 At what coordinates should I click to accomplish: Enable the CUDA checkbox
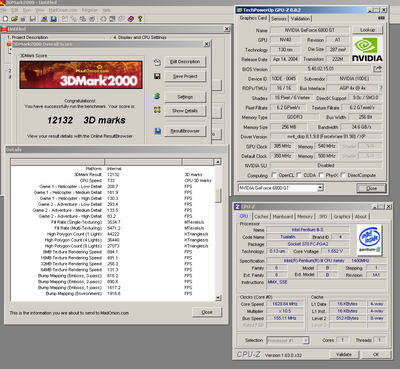pyautogui.click(x=299, y=175)
